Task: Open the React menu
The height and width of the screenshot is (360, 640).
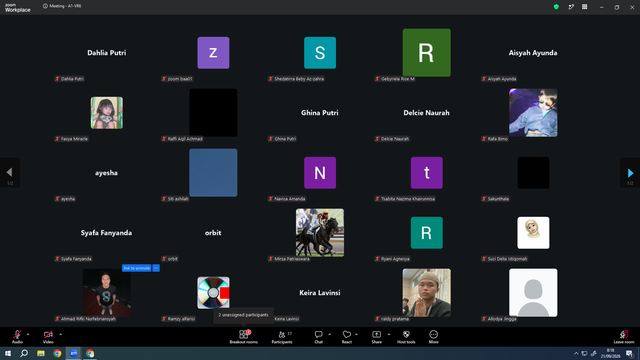Action: tap(347, 336)
